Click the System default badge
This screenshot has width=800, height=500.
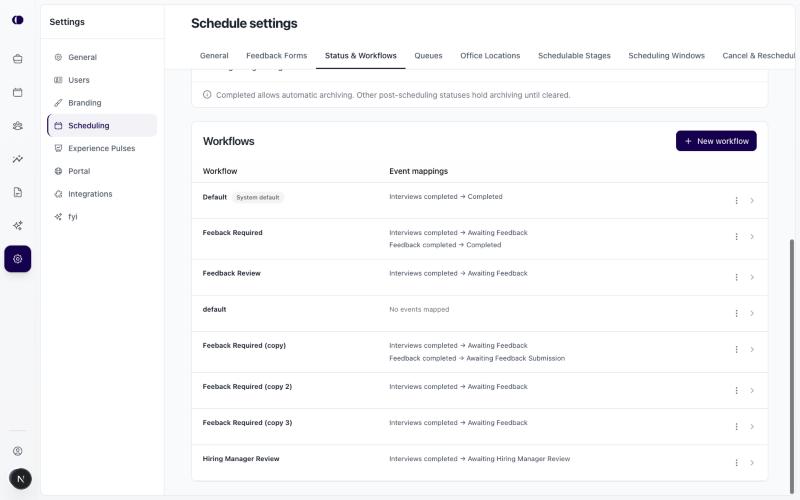click(258, 197)
